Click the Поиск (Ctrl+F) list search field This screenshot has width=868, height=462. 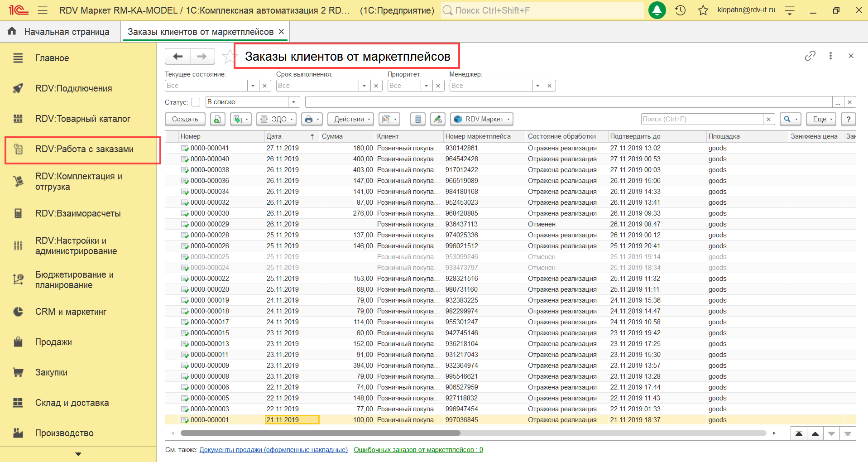pos(702,119)
